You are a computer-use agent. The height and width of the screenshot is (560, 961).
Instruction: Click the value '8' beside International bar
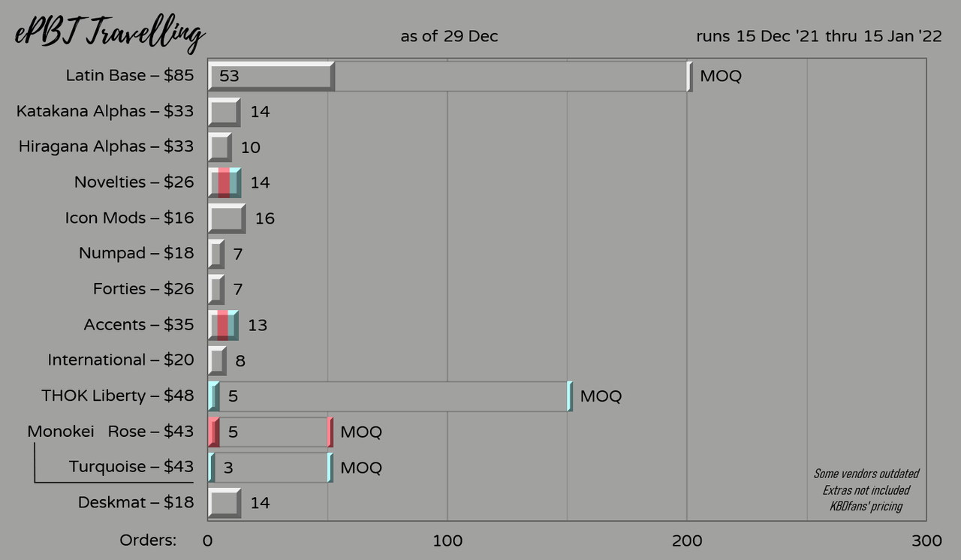240,361
